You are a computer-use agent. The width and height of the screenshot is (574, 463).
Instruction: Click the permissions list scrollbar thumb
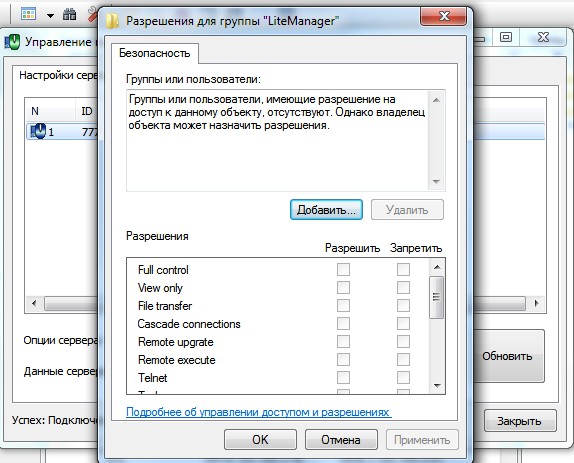coord(436,297)
